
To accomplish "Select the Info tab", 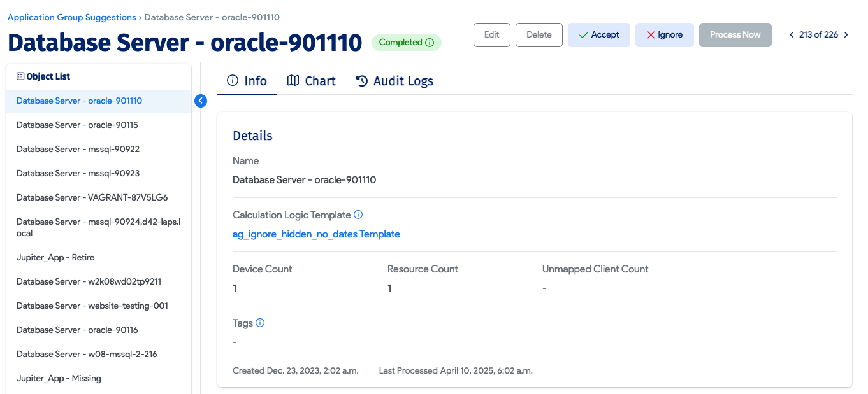I will coord(247,81).
